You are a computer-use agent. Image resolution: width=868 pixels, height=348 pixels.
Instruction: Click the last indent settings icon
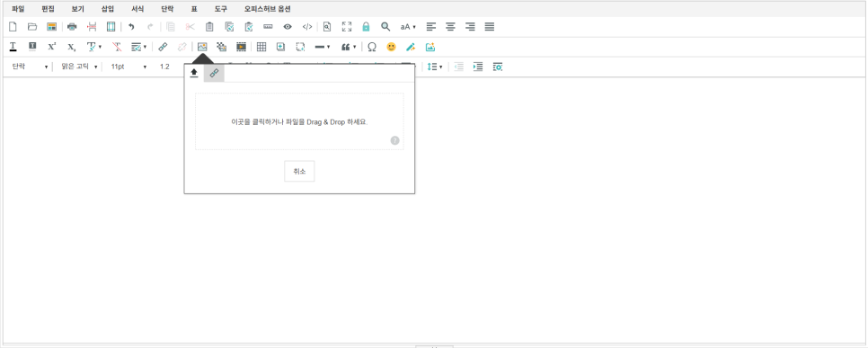click(x=498, y=67)
